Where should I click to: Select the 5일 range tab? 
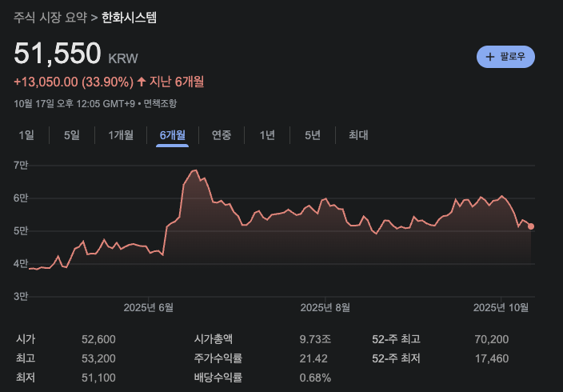tap(72, 135)
